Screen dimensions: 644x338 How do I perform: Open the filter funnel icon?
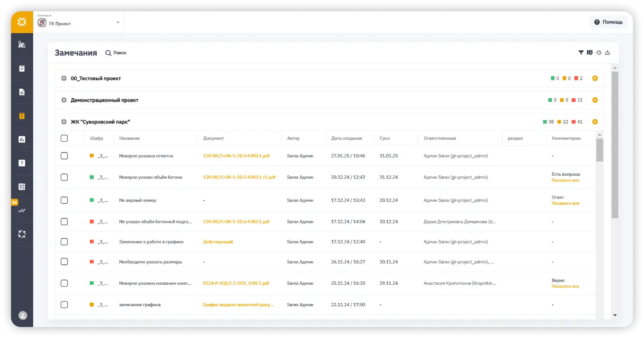[581, 53]
